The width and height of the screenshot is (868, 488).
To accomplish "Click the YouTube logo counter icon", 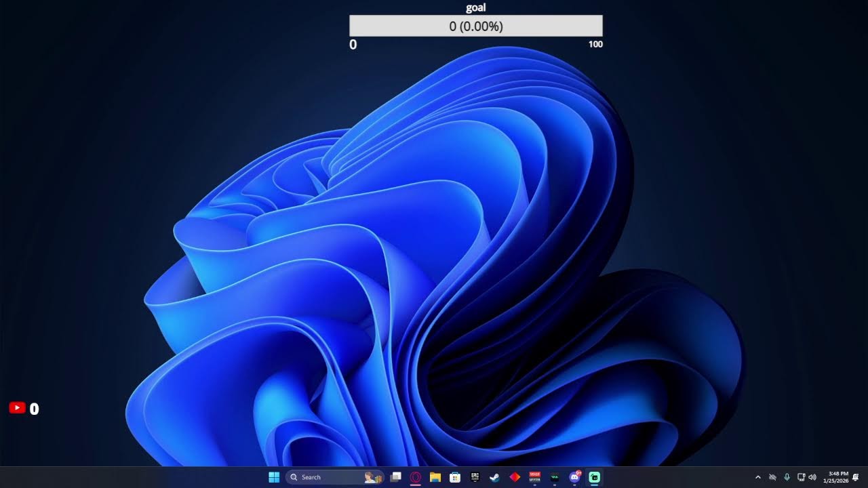I will 17,407.
